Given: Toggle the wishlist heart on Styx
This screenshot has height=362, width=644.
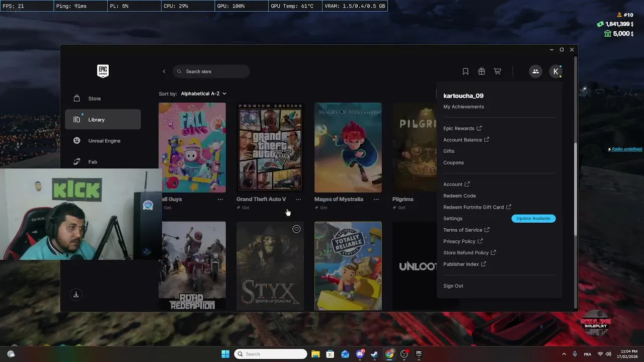Looking at the screenshot, I should click(296, 229).
